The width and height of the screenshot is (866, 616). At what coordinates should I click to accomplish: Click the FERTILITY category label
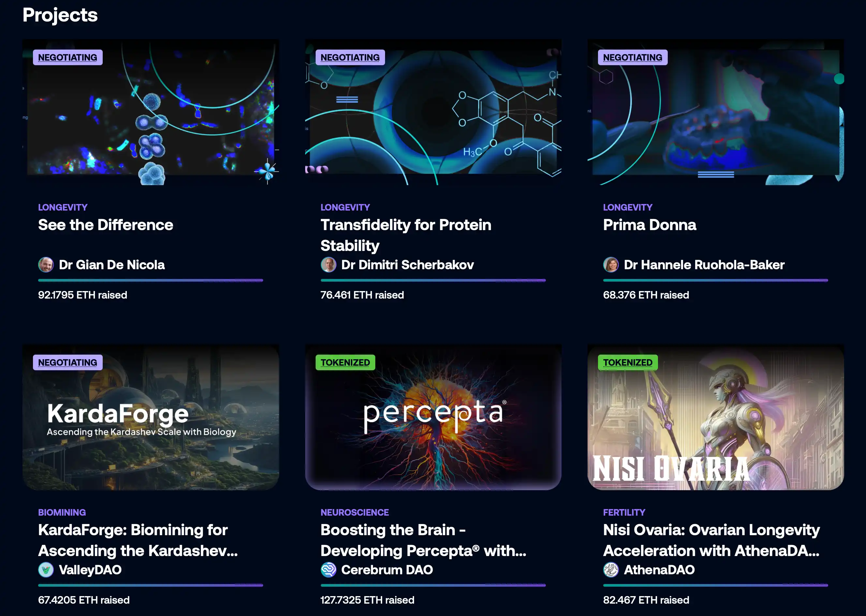pos(624,512)
